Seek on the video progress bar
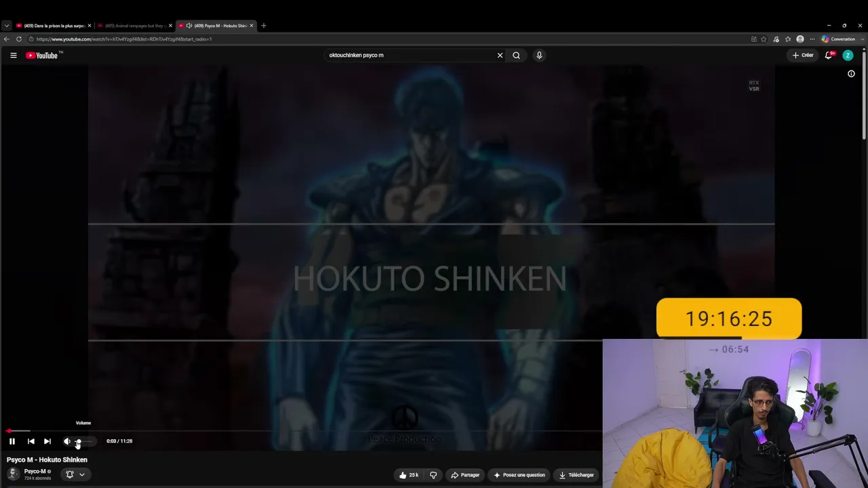Image resolution: width=868 pixels, height=488 pixels. pyautogui.click(x=304, y=430)
